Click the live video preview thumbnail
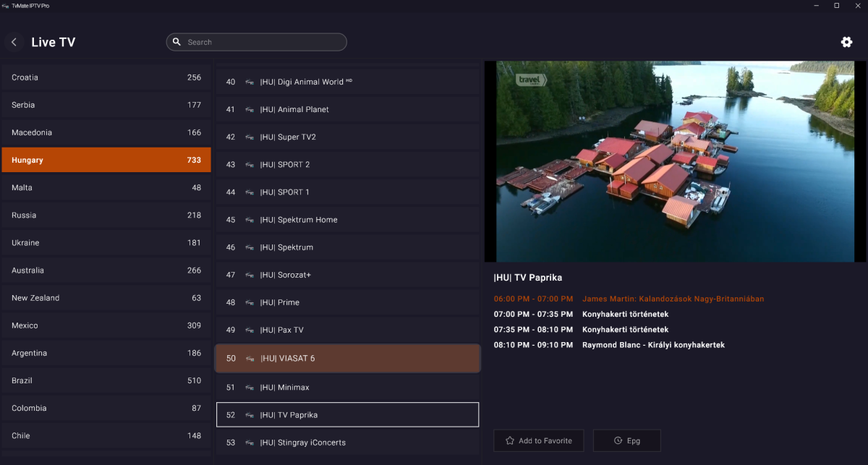This screenshot has height=465, width=868. click(x=675, y=161)
